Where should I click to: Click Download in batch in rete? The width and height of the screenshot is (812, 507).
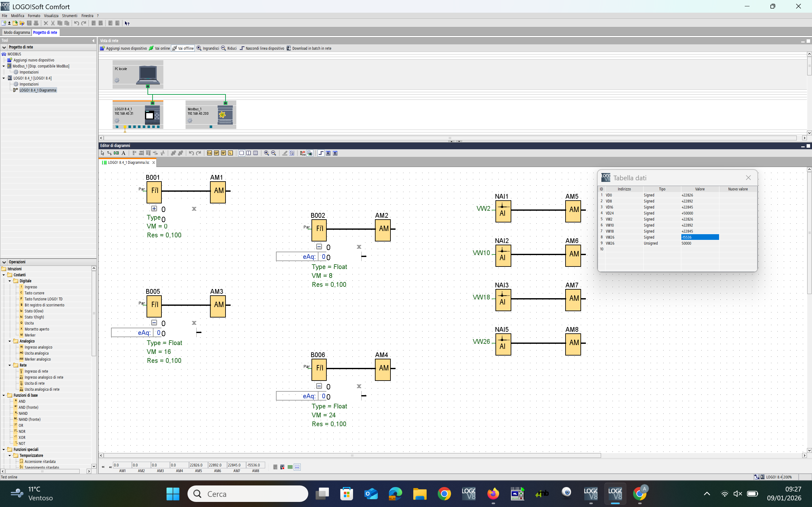point(309,48)
